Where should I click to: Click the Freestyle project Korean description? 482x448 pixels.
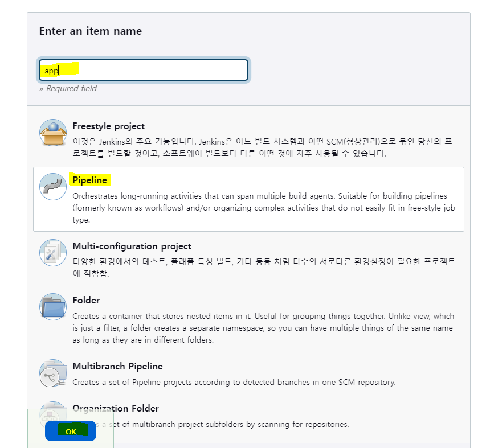click(262, 147)
